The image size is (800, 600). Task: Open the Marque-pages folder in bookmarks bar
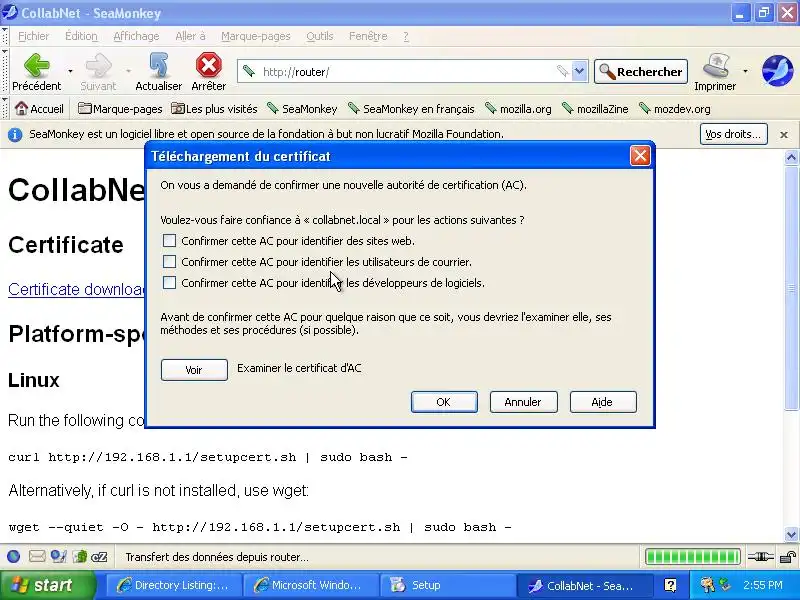click(x=120, y=109)
